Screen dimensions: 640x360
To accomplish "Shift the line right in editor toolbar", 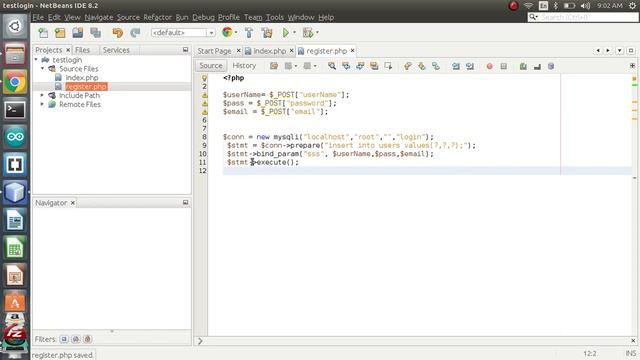I will coord(470,66).
